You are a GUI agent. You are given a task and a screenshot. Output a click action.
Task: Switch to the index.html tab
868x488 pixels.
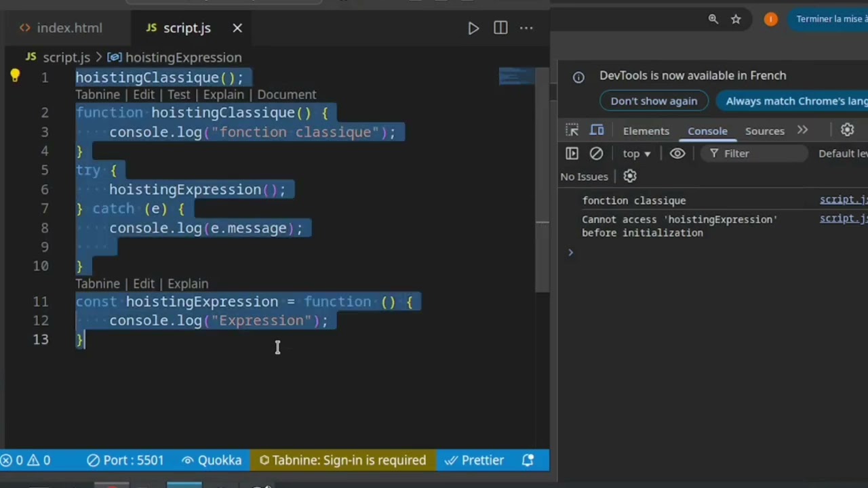tap(61, 28)
